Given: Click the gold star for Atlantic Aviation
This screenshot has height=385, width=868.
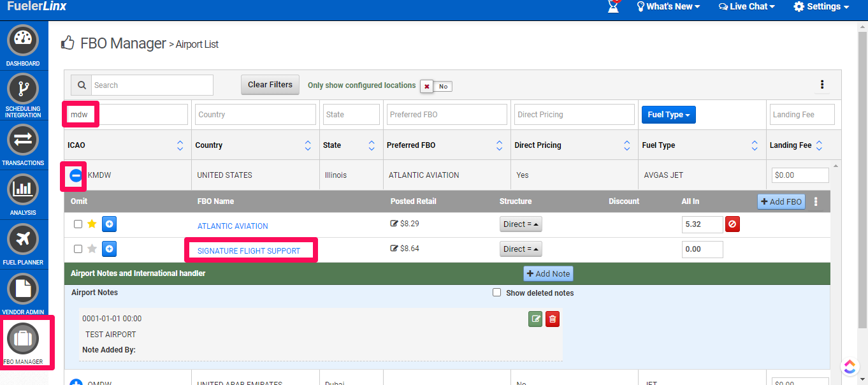Looking at the screenshot, I should [92, 224].
